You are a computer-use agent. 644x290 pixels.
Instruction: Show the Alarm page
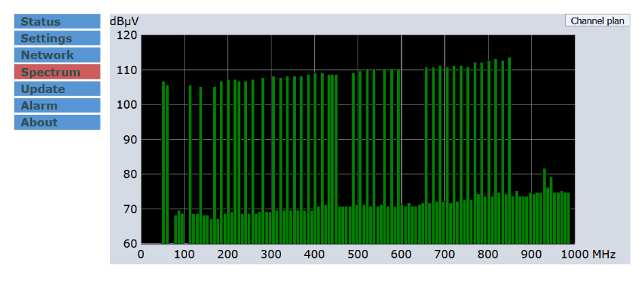click(57, 105)
